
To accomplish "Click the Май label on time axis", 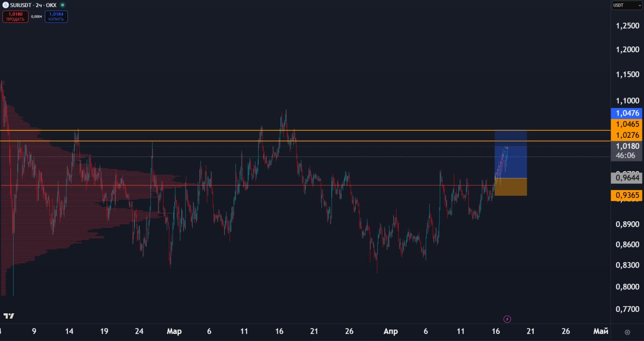I will pos(600,331).
